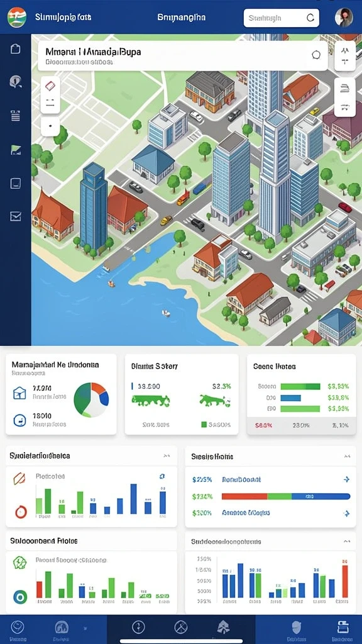362x644 pixels.
Task: Click the hexagon icon in map title bar
Action: pyautogui.click(x=315, y=55)
